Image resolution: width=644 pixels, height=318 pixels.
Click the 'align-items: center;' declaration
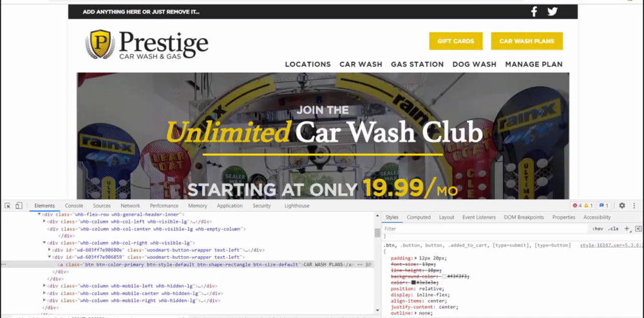pyautogui.click(x=419, y=301)
